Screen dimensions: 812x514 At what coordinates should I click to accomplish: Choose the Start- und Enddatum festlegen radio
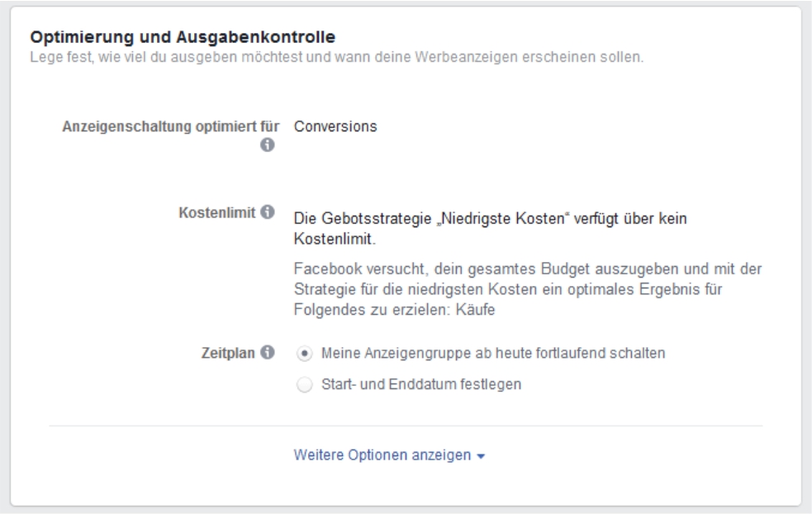tap(305, 385)
